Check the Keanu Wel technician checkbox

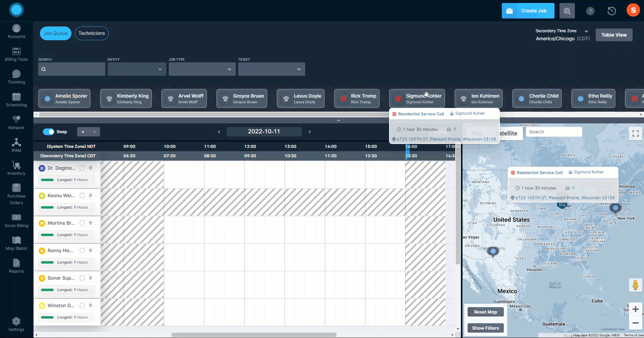click(82, 195)
